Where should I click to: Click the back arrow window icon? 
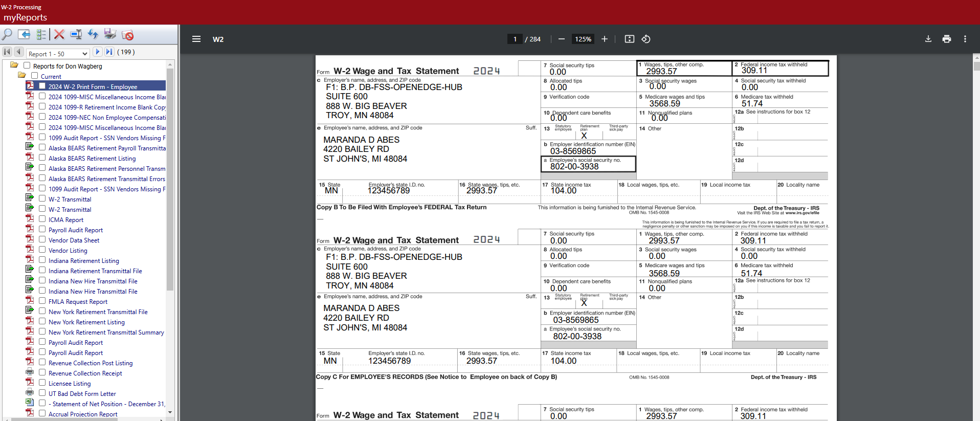(24, 34)
